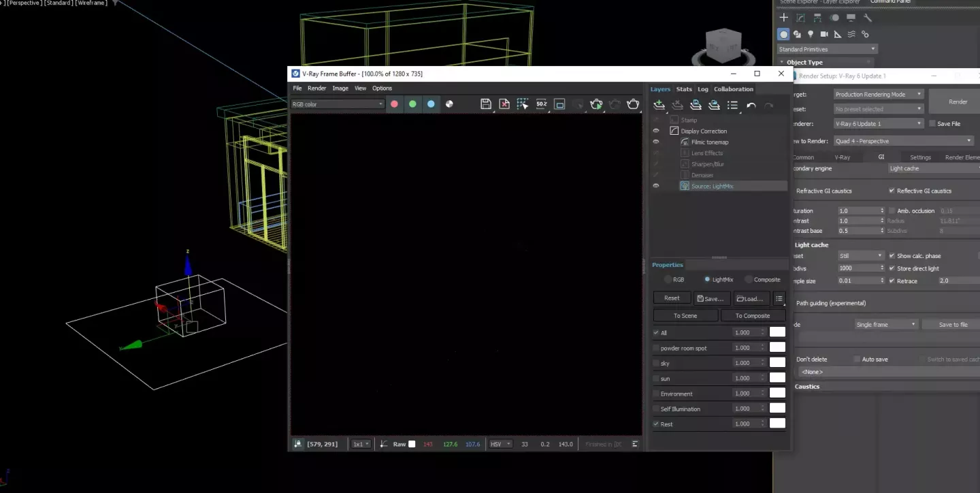Open the layers list options icon
This screenshot has width=980, height=493.
[x=732, y=105]
